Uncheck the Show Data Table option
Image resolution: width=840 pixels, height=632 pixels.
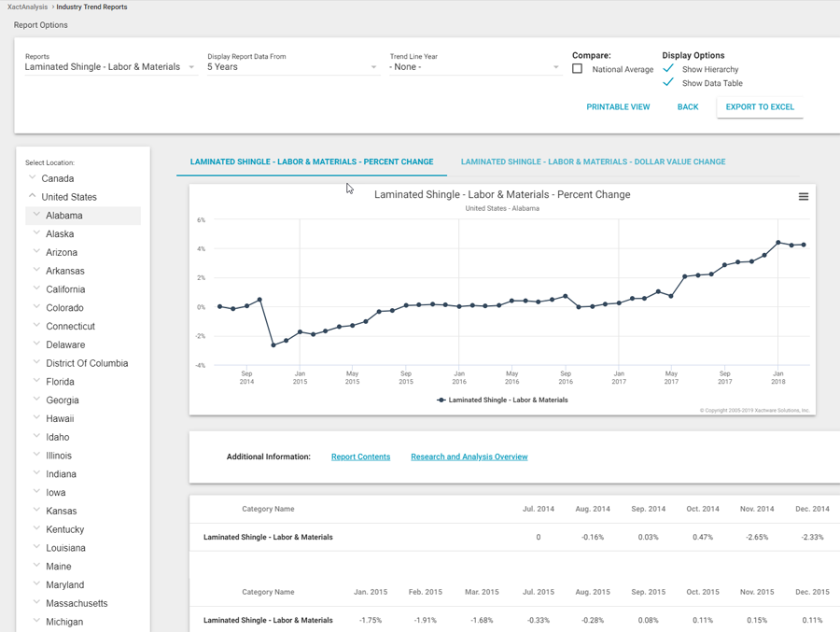click(x=668, y=83)
